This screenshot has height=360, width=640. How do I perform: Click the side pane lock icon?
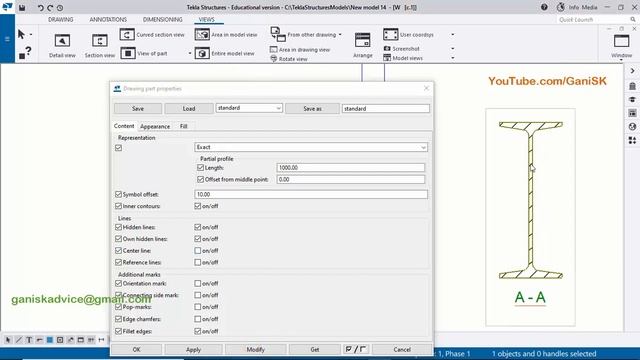point(632,86)
